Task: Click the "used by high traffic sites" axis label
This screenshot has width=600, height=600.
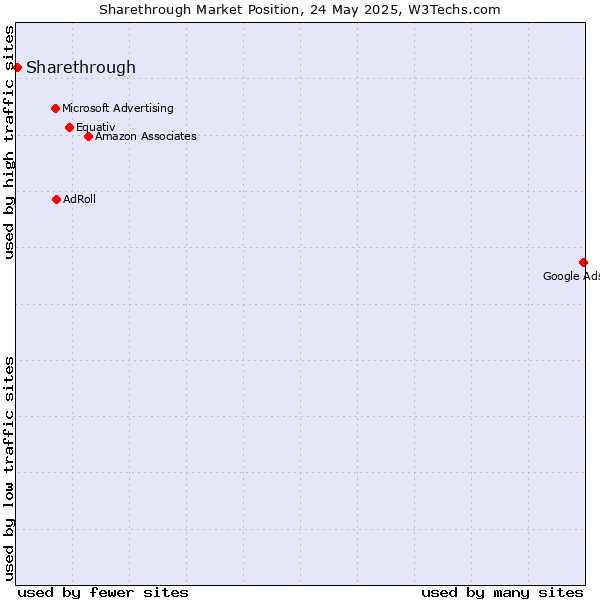Action: (9, 142)
